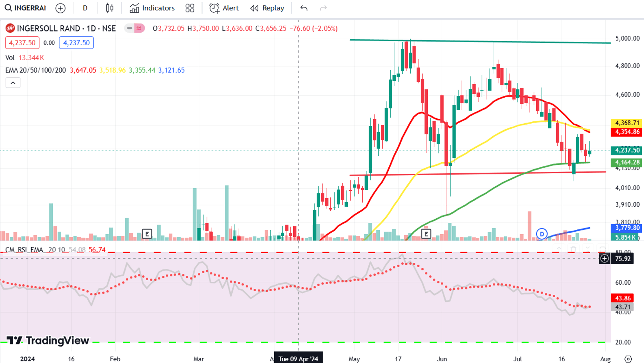Select the CM_RSI_EMA_ 20 10 indicator legend

(35, 250)
